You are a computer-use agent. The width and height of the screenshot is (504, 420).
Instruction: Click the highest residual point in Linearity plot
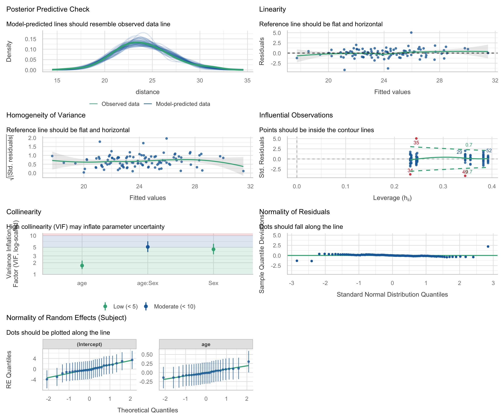(411, 33)
